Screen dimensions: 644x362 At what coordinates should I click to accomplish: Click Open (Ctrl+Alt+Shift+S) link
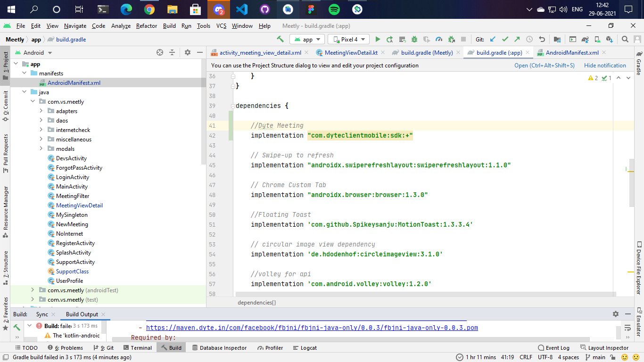coord(545,66)
